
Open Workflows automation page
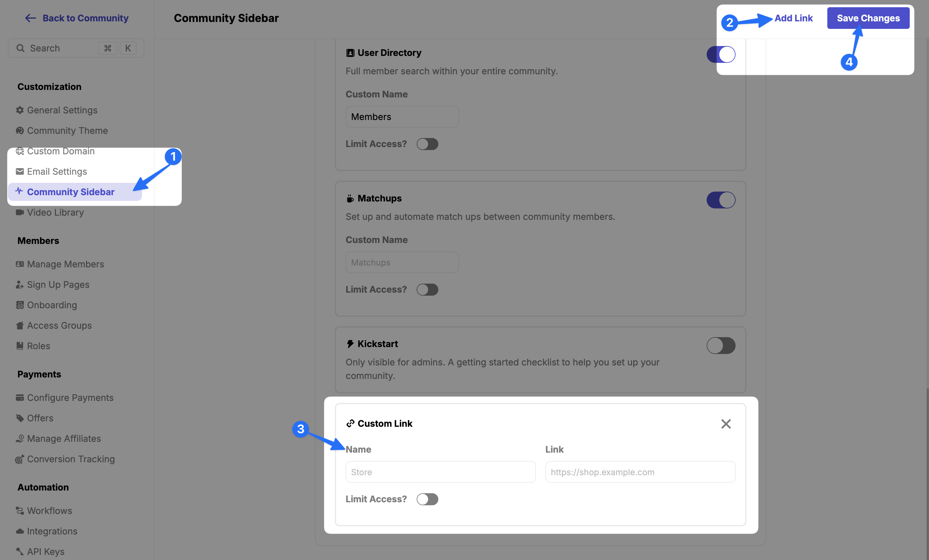49,511
